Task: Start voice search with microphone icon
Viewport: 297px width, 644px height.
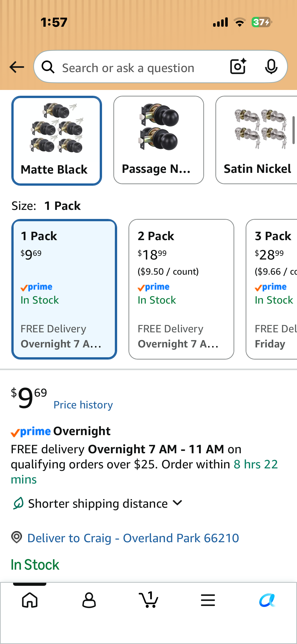Action: pos(271,67)
